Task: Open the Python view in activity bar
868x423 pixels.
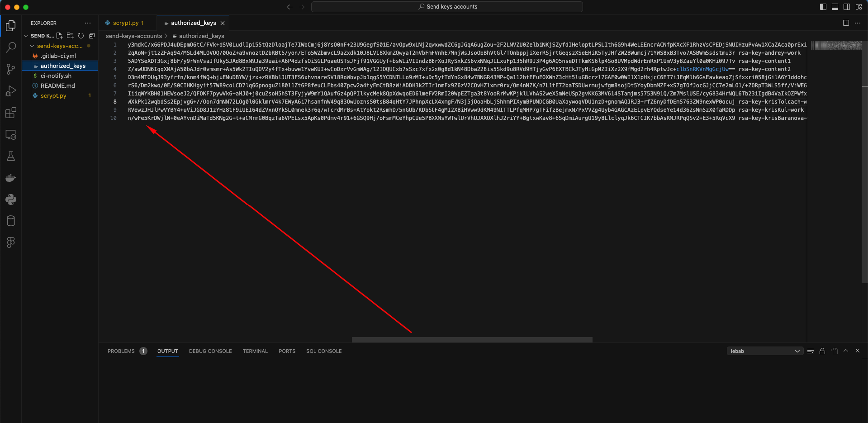Action: click(11, 200)
